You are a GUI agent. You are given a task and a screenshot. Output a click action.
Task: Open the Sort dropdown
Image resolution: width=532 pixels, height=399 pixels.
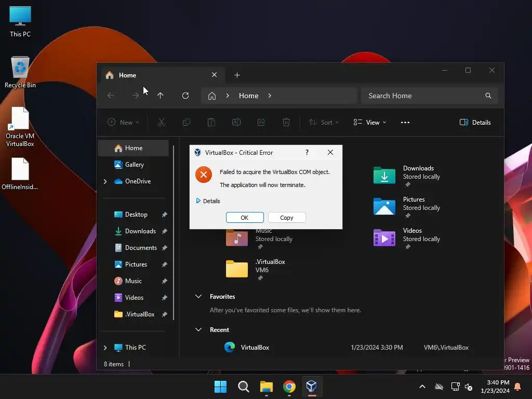point(324,123)
